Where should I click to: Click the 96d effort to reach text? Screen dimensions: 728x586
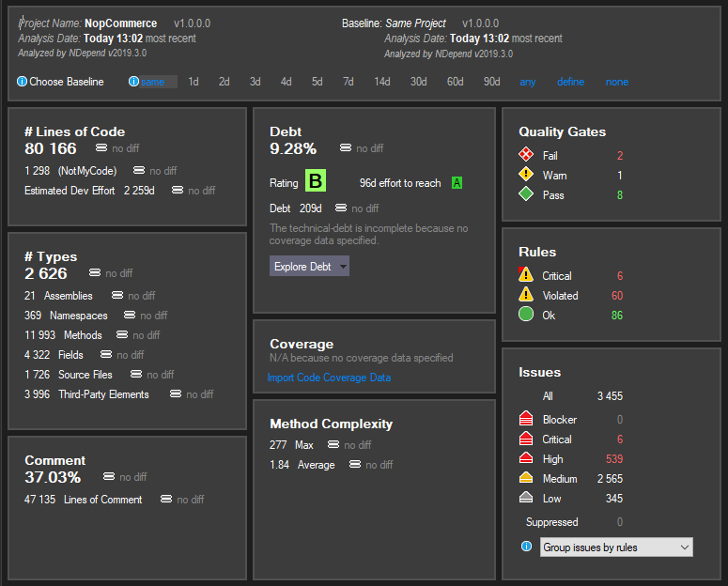pyautogui.click(x=400, y=183)
